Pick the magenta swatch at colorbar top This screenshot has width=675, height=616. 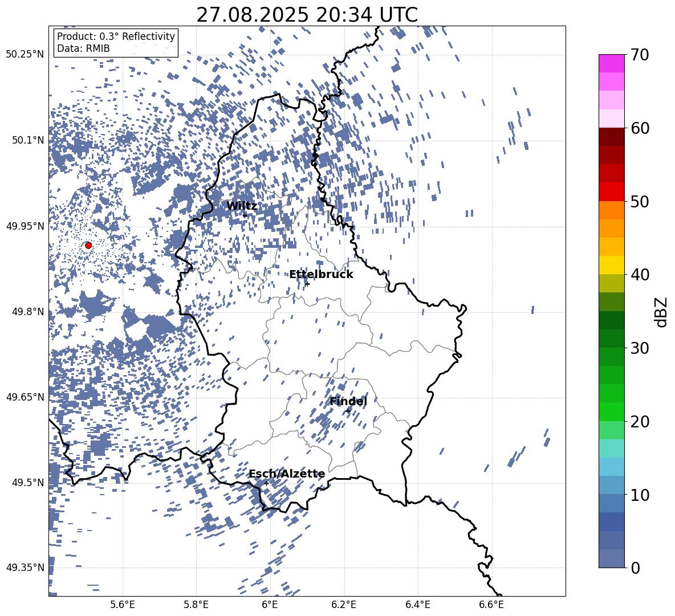tap(611, 64)
